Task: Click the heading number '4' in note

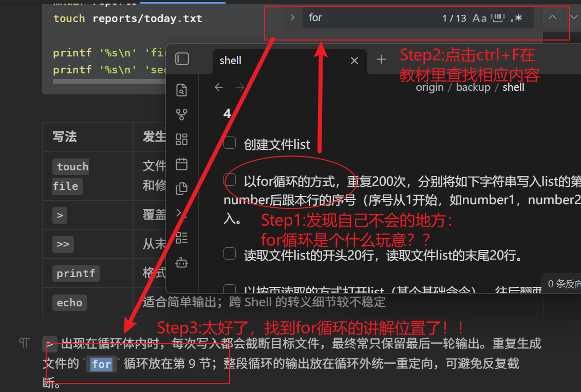Action: pyautogui.click(x=227, y=113)
